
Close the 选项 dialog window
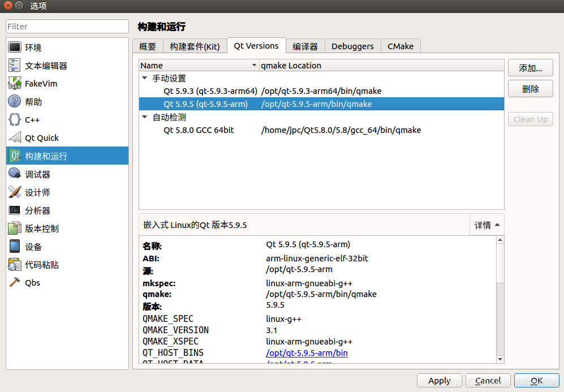pos(8,6)
